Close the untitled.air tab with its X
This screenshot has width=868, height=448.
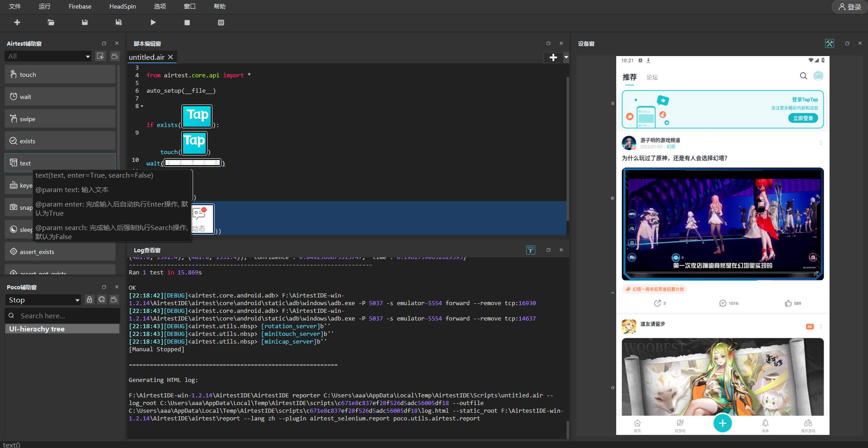coord(171,57)
